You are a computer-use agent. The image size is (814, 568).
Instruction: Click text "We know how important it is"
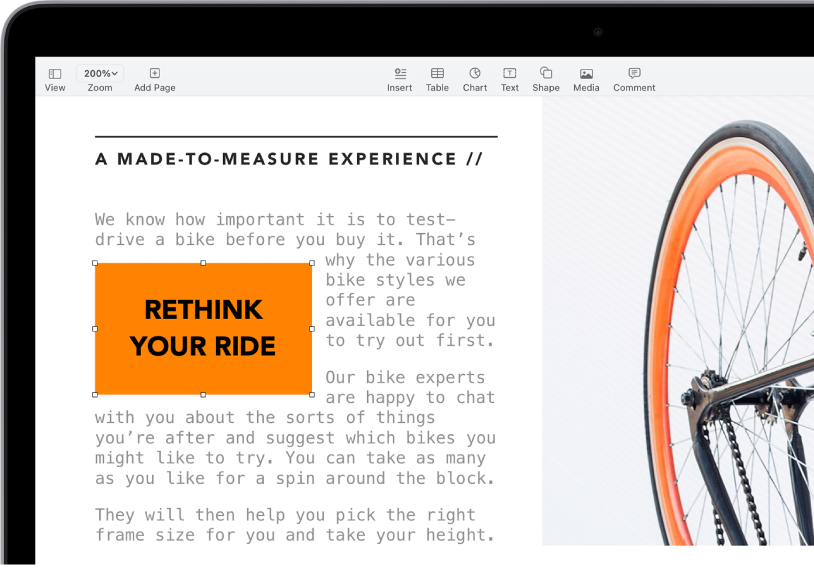(x=230, y=220)
